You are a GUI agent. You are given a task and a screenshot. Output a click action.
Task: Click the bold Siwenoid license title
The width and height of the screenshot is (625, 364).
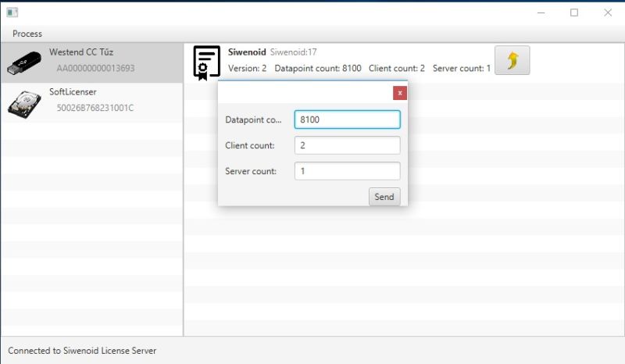click(x=247, y=52)
